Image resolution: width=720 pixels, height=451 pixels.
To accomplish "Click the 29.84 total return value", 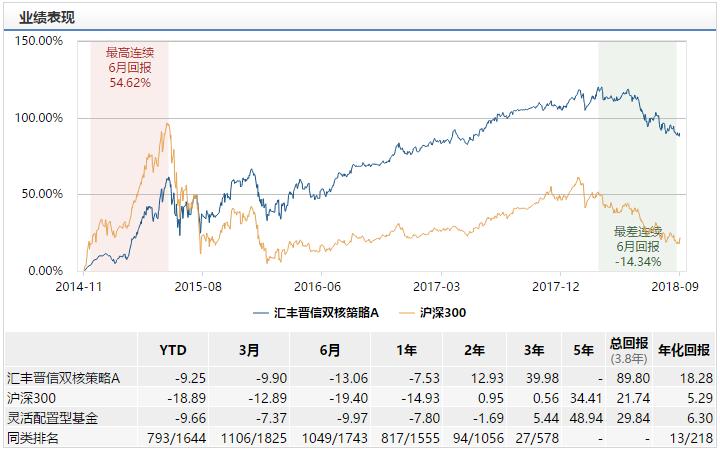I will (633, 418).
